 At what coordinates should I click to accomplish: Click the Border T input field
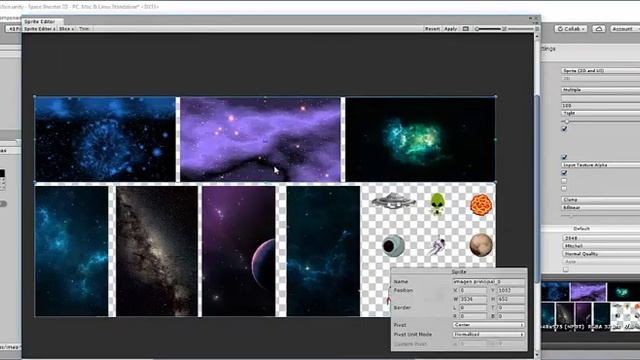pos(511,308)
